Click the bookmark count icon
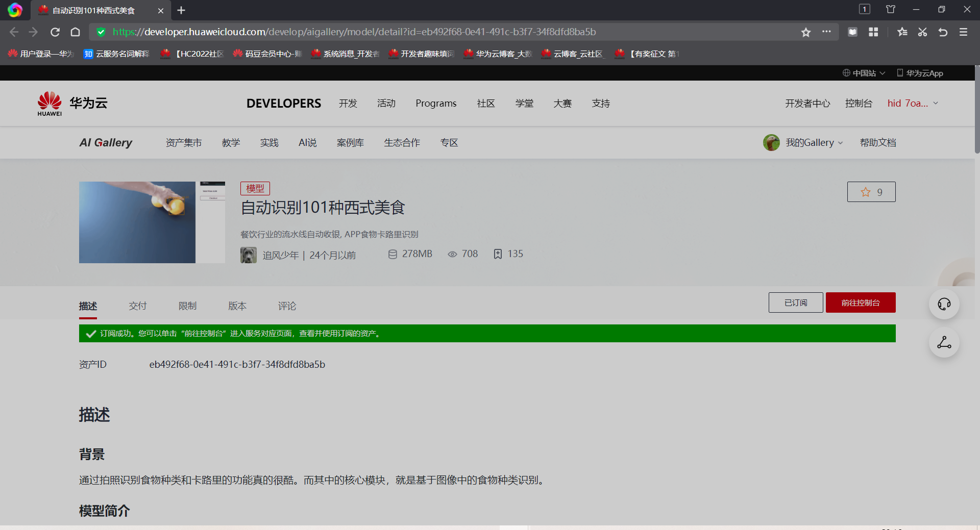The image size is (980, 530). pos(498,254)
